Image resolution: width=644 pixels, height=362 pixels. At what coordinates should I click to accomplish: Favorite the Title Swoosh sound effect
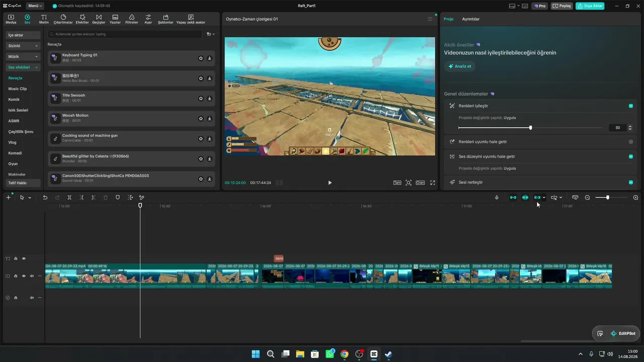click(201, 99)
